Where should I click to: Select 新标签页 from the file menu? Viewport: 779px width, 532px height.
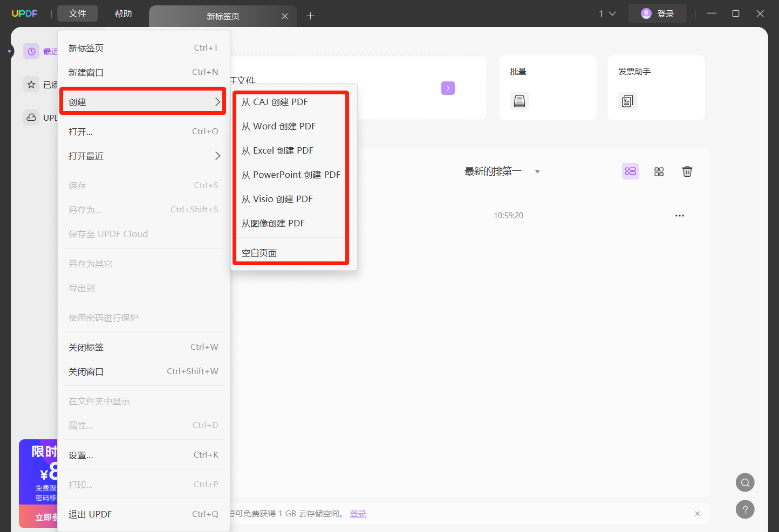(x=143, y=48)
